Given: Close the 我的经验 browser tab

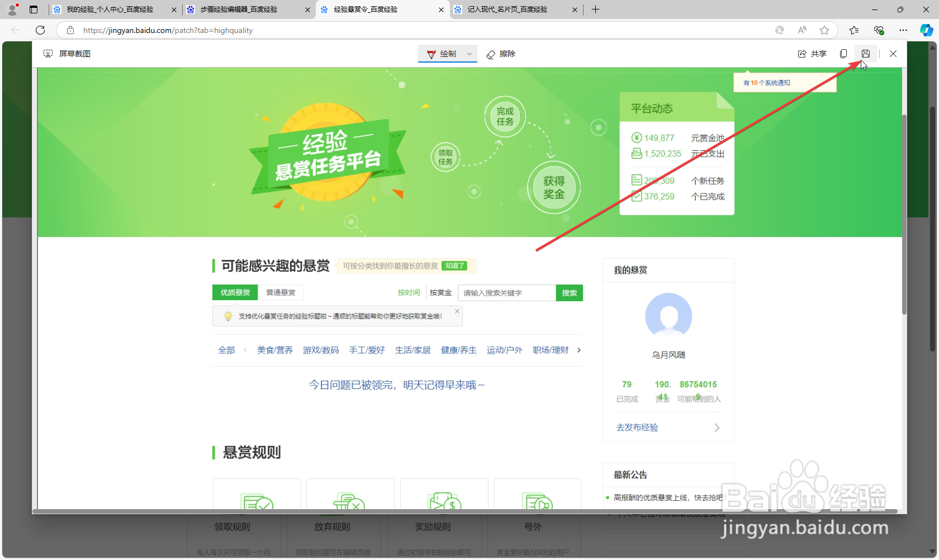Looking at the screenshot, I should click(x=174, y=10).
